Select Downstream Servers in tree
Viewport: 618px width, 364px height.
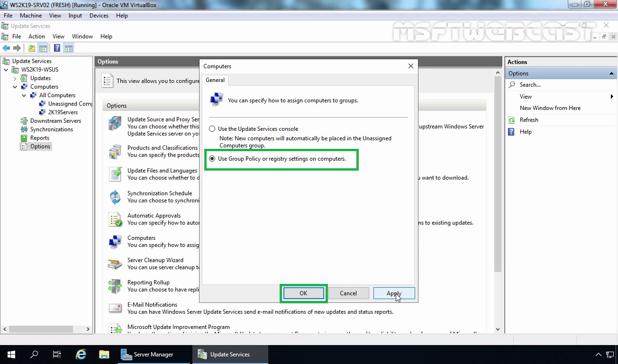point(55,121)
